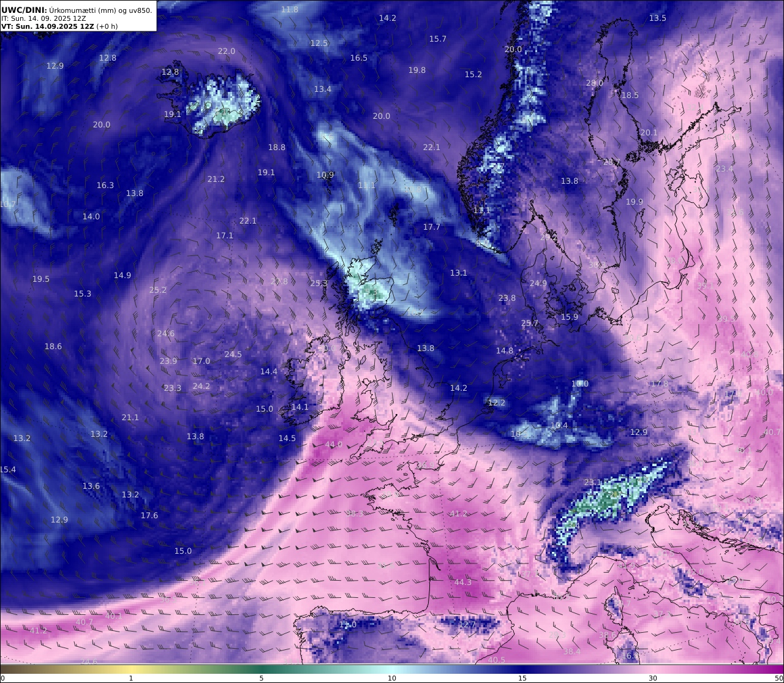The image size is (784, 683).
Task: Select the 17.0 value label
Action: click(x=202, y=361)
